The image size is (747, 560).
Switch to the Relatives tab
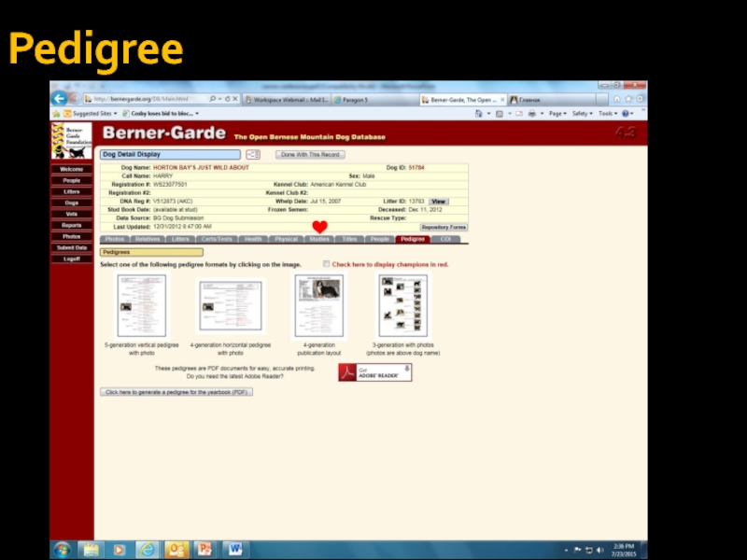point(148,239)
